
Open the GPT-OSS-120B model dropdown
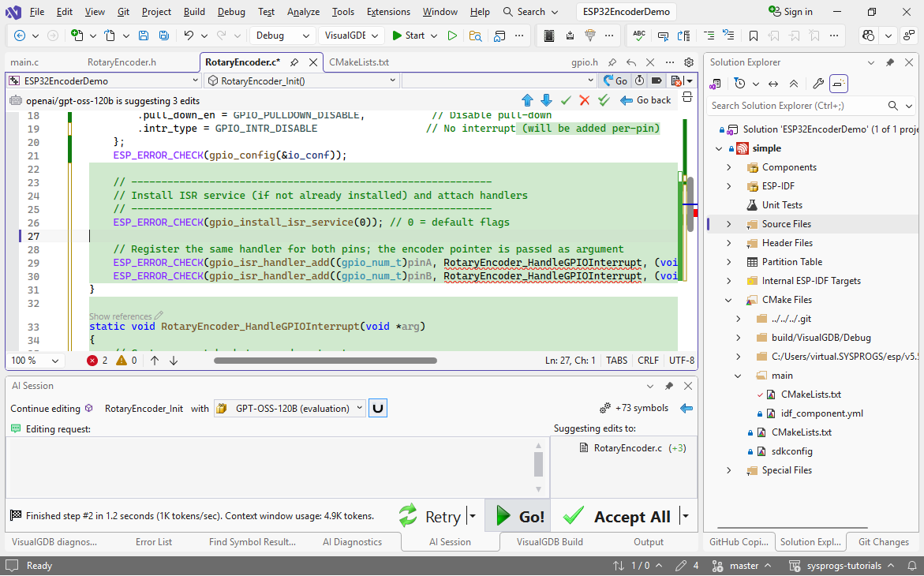(290, 408)
